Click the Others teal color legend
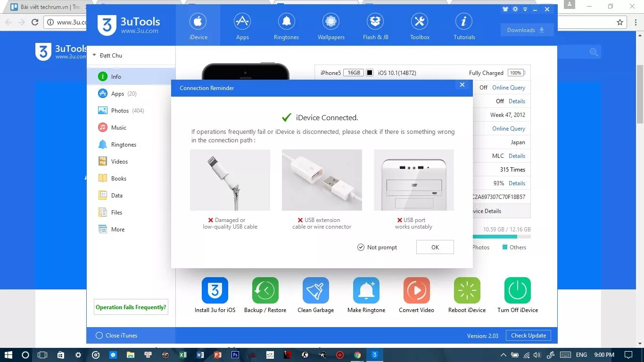This screenshot has height=362, width=644. pyautogui.click(x=505, y=247)
